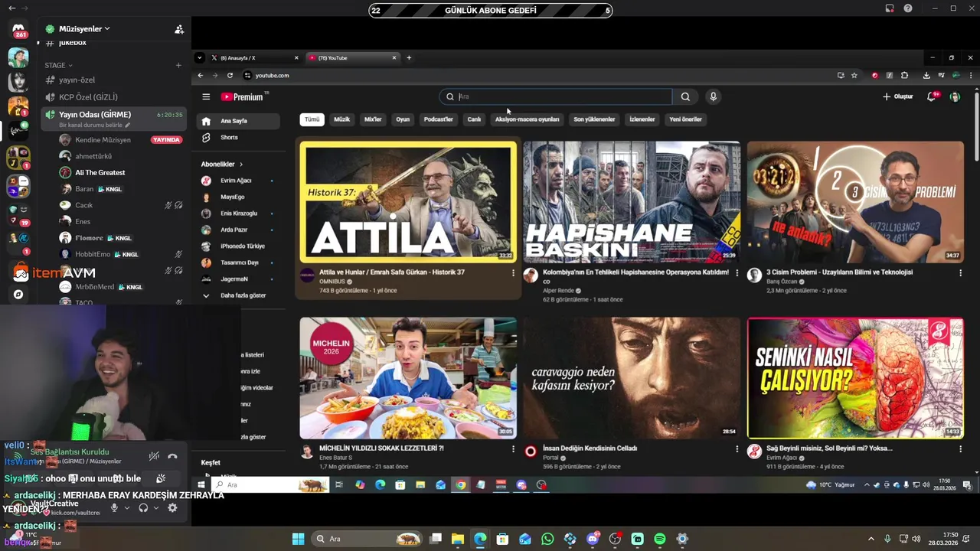This screenshot has width=980, height=551.
Task: Open Ana Sayfa in YouTube sidebar
Action: point(237,121)
